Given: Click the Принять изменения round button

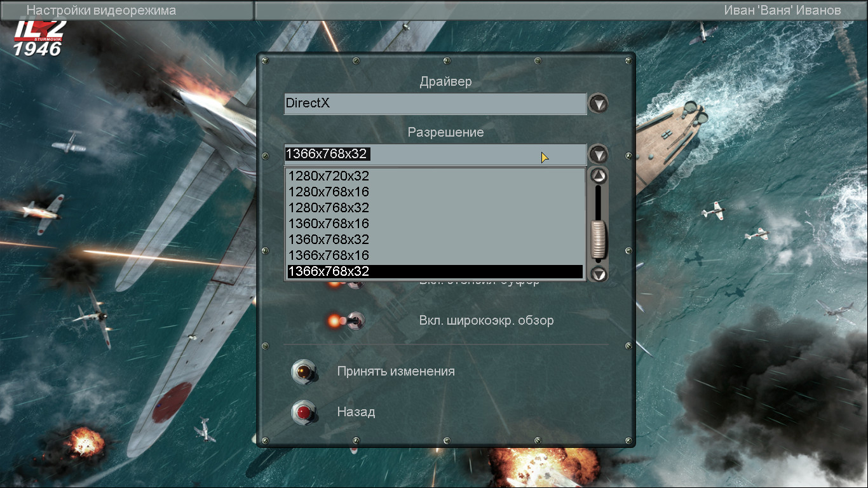Looking at the screenshot, I should pos(304,371).
